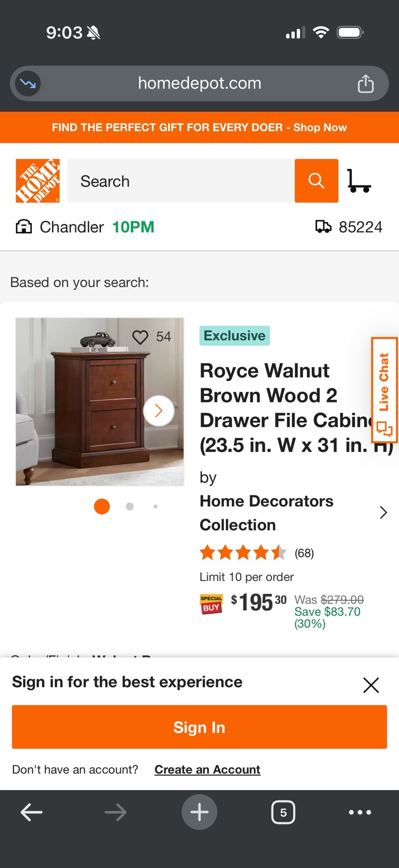Tap the Home Depot logo
The image size is (399, 868).
38,180
